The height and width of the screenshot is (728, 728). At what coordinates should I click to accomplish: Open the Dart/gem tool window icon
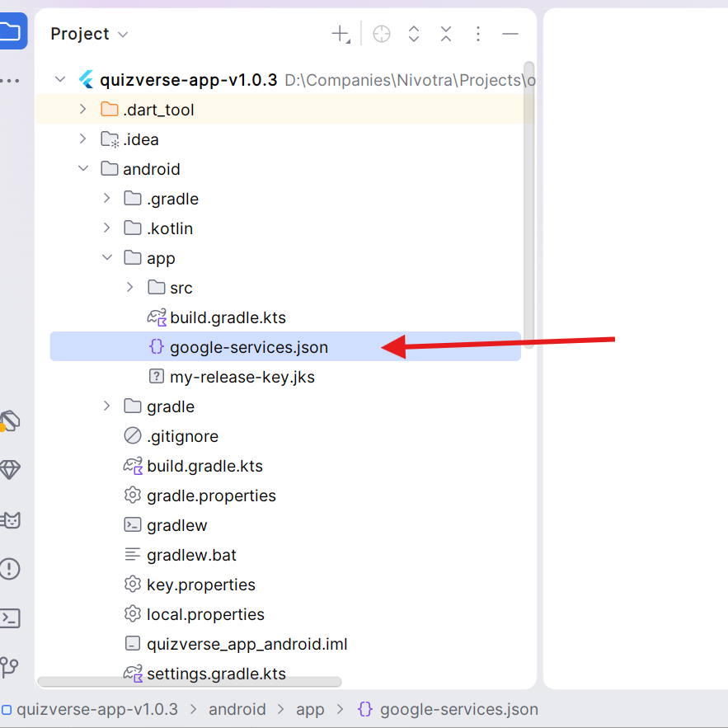10,470
